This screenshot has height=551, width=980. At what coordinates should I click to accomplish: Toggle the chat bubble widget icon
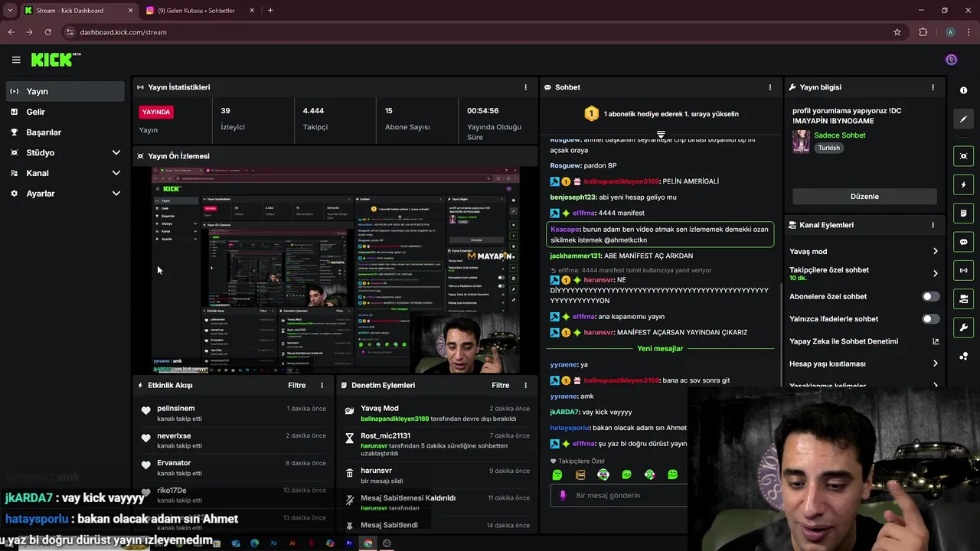point(963,242)
